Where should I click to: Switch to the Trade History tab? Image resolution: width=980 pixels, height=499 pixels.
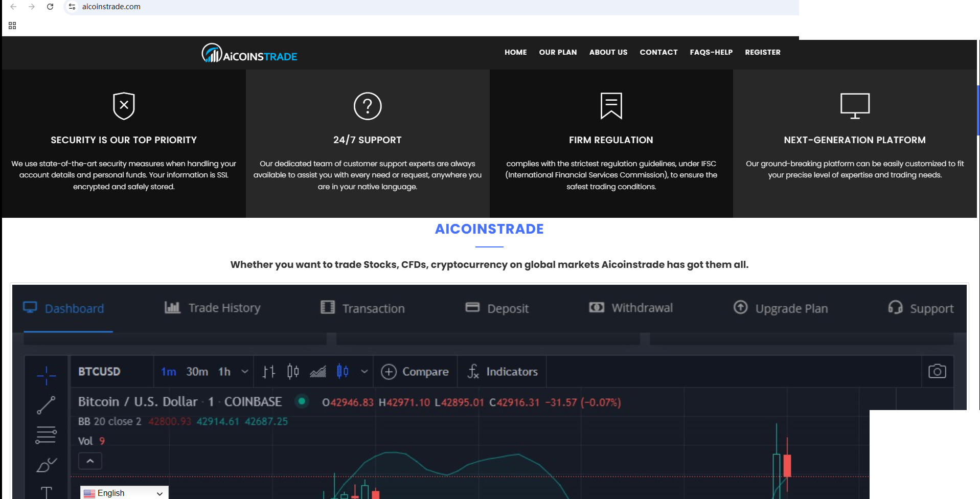pyautogui.click(x=212, y=308)
